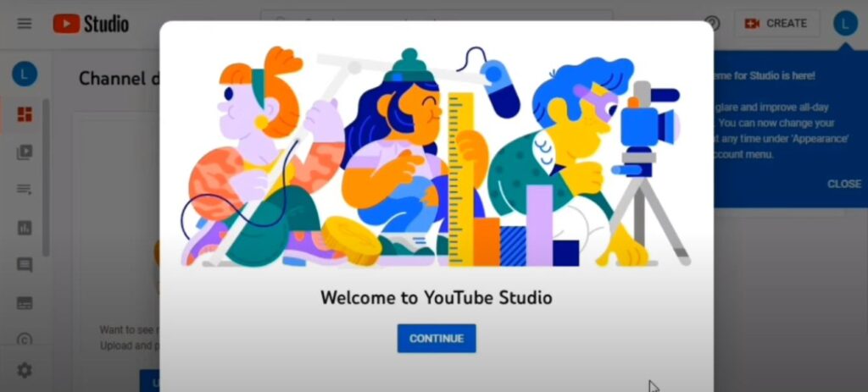868x392 pixels.
Task: Open the Dashboard sidebar icon
Action: point(25,114)
